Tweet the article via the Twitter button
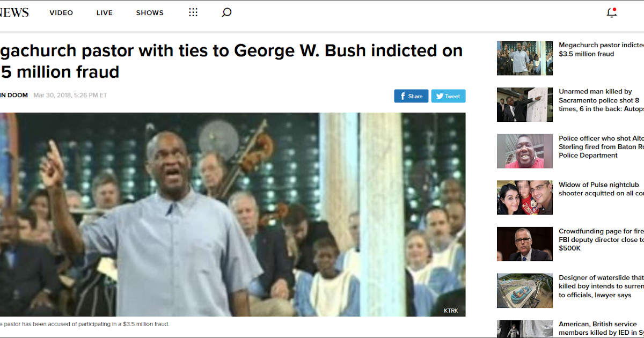Viewport: 644px width, 338px height. (448, 96)
